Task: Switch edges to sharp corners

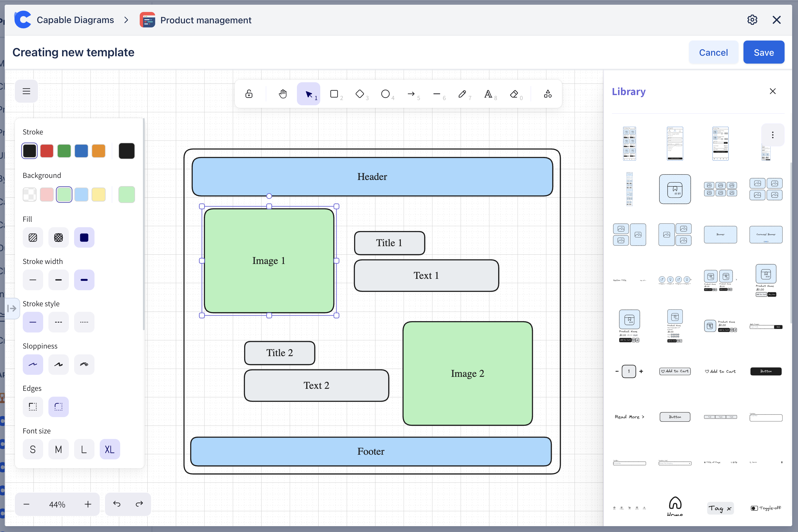Action: pyautogui.click(x=33, y=407)
